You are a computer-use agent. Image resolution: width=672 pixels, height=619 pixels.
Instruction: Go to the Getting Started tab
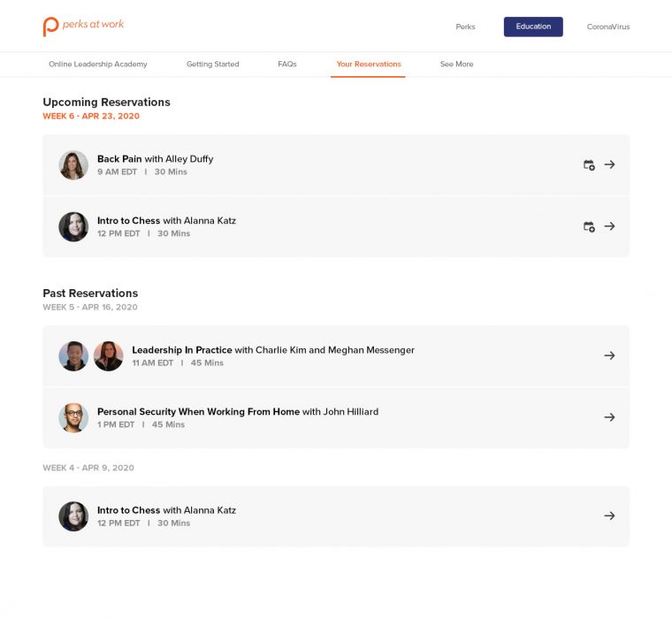tap(212, 65)
